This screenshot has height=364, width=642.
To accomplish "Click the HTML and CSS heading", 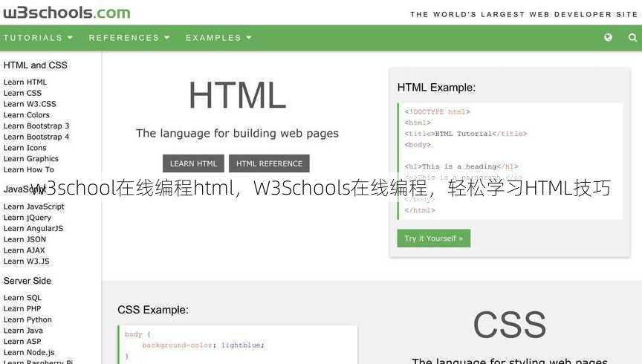I will click(x=35, y=65).
